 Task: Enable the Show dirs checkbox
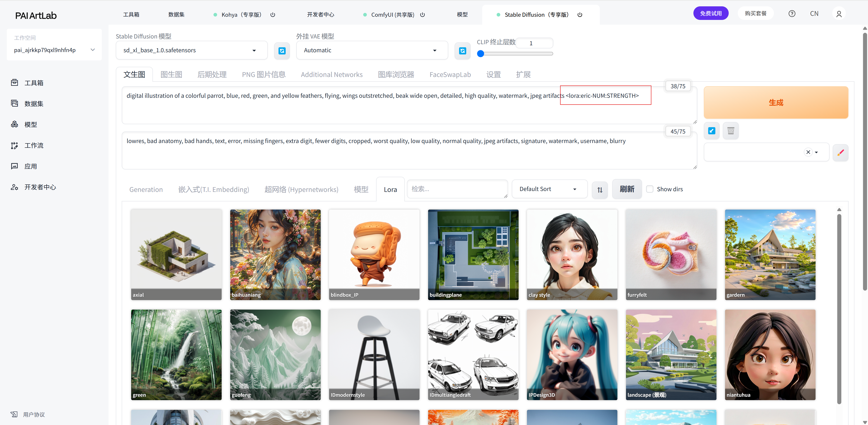point(650,189)
